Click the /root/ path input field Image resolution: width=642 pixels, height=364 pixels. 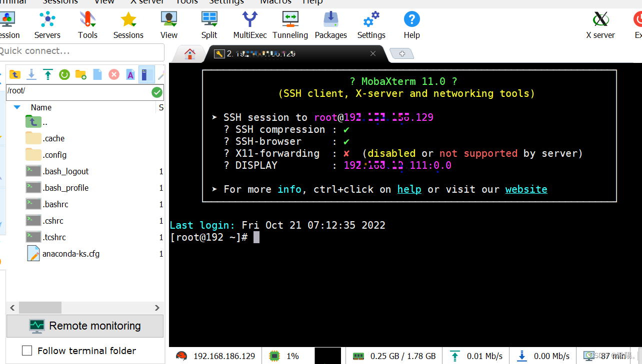click(79, 91)
